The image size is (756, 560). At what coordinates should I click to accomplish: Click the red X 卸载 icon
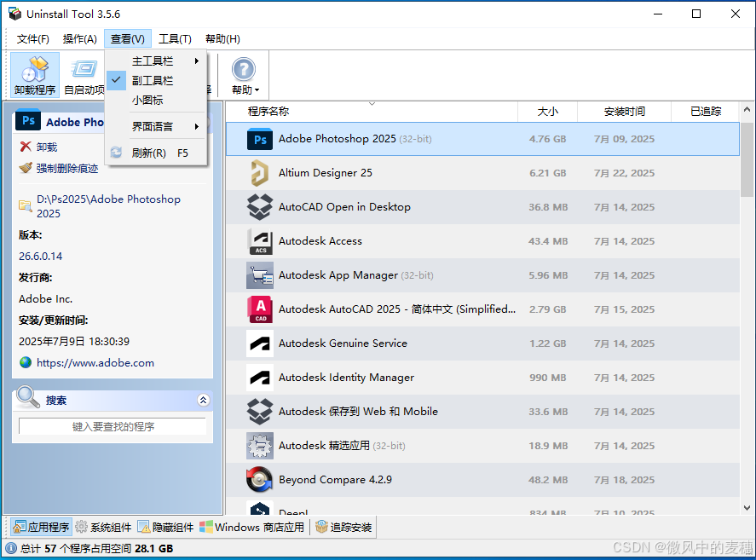[26, 147]
